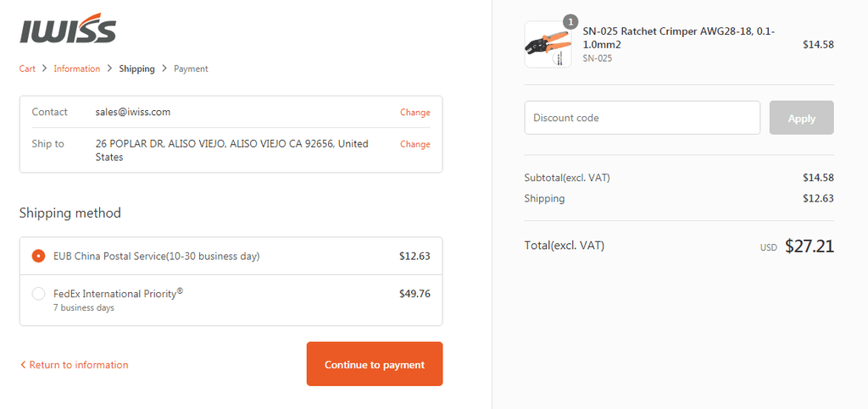Image resolution: width=868 pixels, height=409 pixels.
Task: Click the IWISS logo
Action: (x=68, y=28)
